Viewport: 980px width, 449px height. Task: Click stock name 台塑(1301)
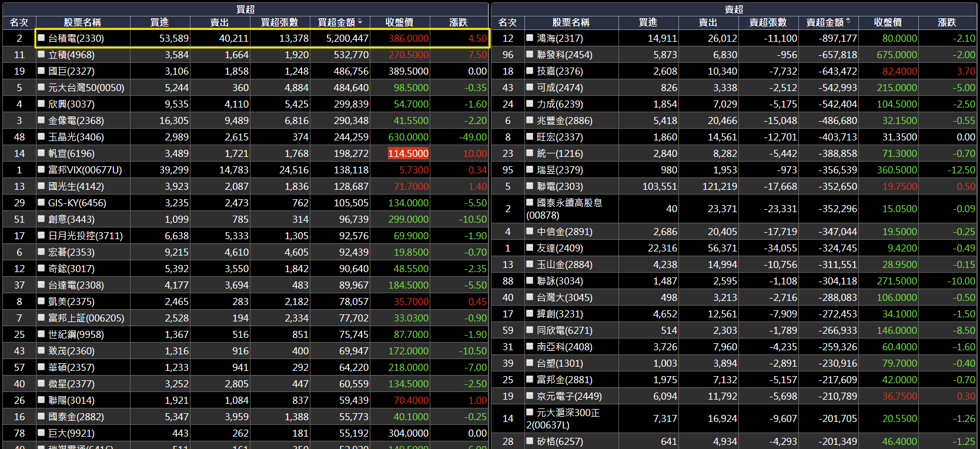(x=560, y=363)
